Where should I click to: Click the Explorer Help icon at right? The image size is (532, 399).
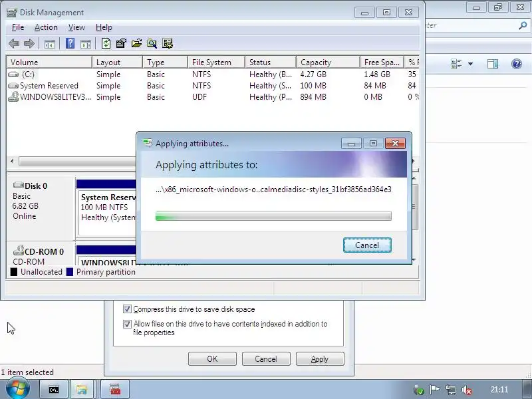click(517, 64)
